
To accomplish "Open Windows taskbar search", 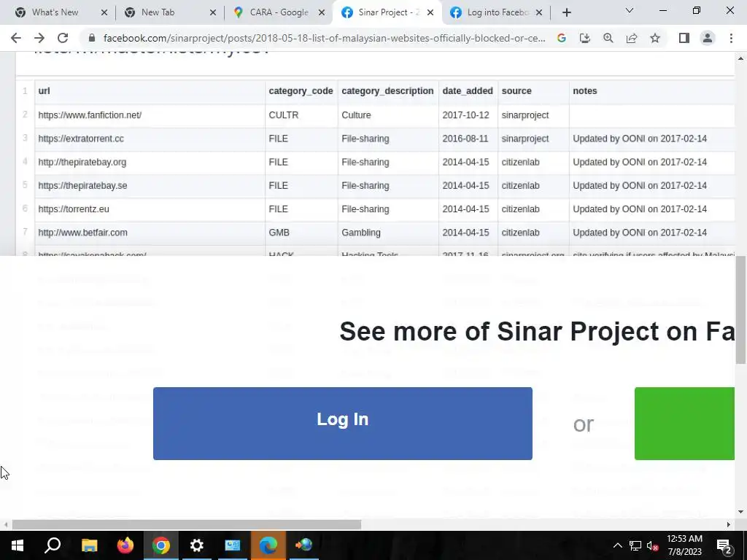I will click(x=53, y=545).
